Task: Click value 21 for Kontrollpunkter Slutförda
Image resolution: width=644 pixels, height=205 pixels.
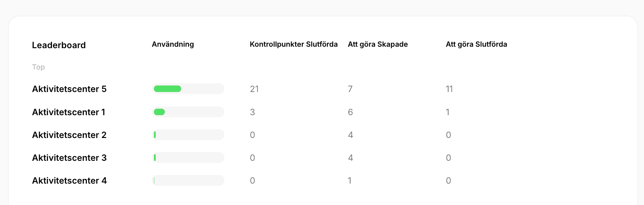Action: coord(254,89)
